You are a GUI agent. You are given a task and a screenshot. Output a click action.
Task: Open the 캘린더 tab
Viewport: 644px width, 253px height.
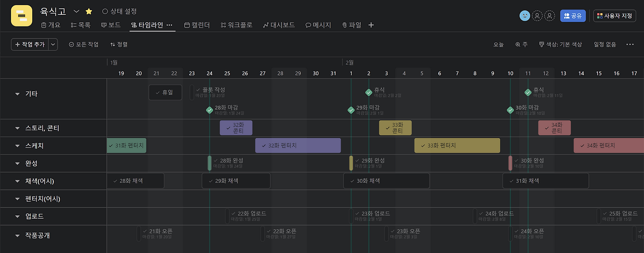click(197, 25)
